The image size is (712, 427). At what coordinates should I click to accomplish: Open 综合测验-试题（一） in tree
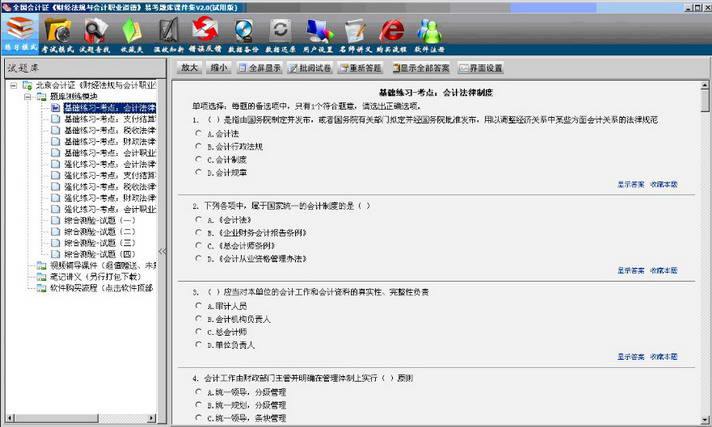[x=99, y=220]
